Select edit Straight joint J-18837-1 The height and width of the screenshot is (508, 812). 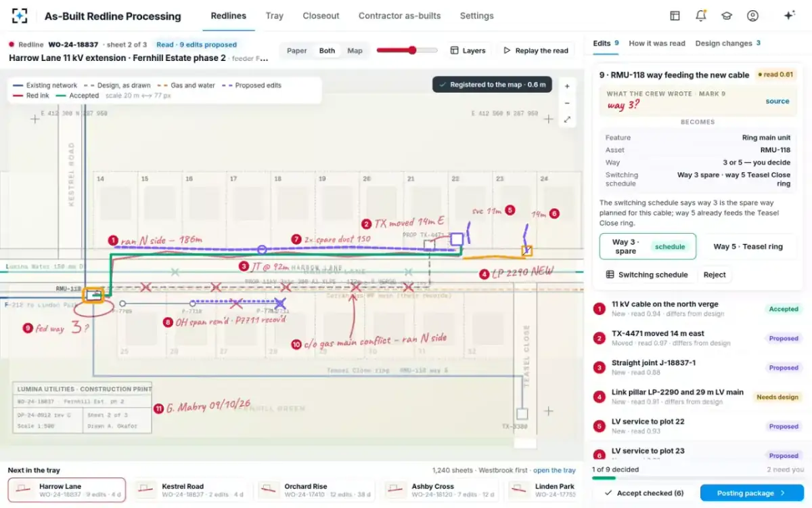(697, 367)
